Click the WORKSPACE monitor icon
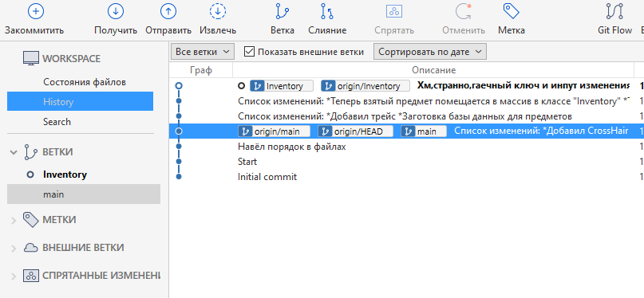Image resolution: width=644 pixels, height=298 pixels. (x=31, y=59)
